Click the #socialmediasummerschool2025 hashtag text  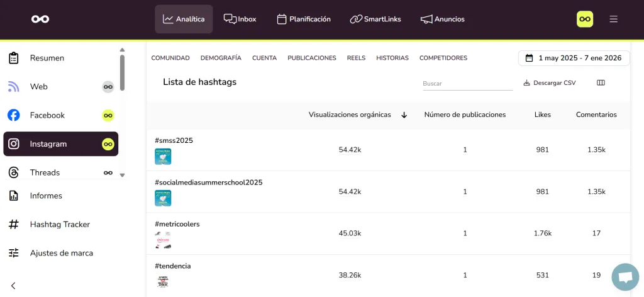209,182
